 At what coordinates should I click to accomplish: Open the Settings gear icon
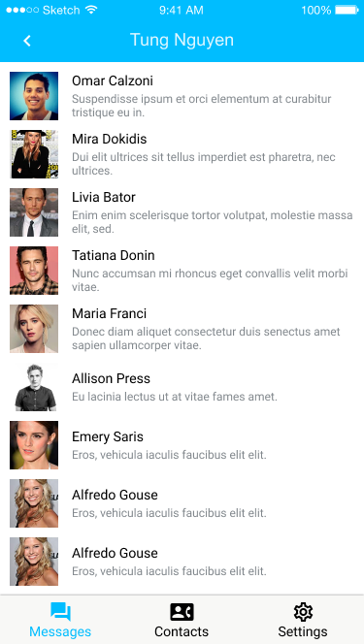[x=303, y=612]
